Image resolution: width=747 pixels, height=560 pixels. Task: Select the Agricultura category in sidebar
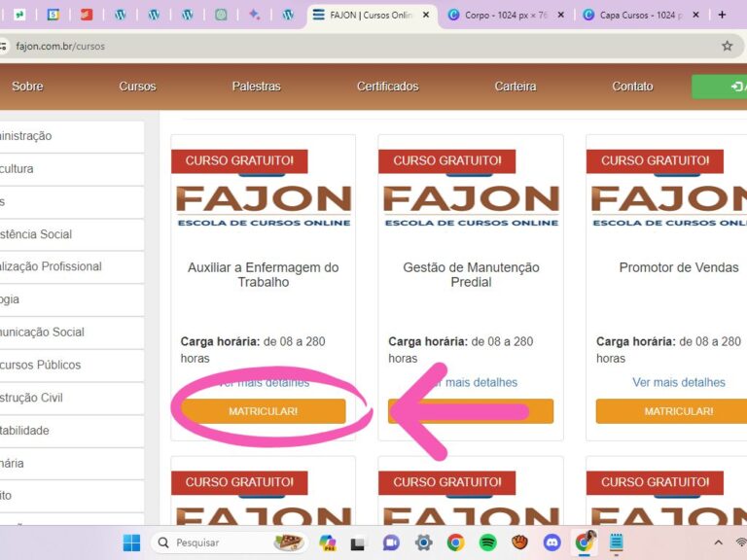pos(71,169)
